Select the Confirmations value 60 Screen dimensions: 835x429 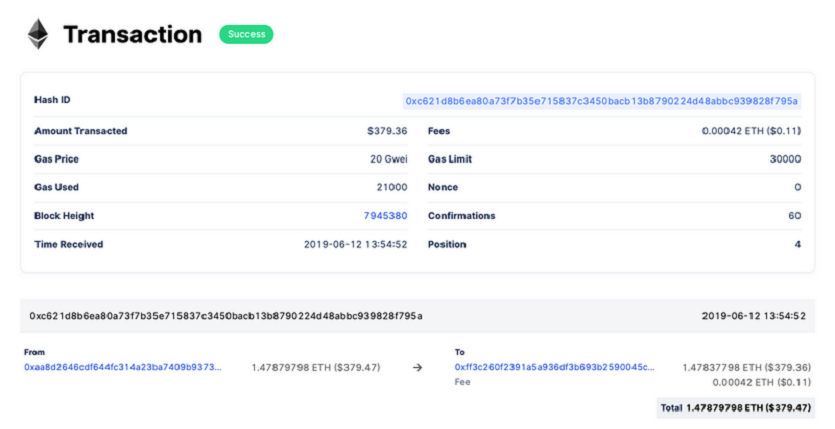(795, 216)
